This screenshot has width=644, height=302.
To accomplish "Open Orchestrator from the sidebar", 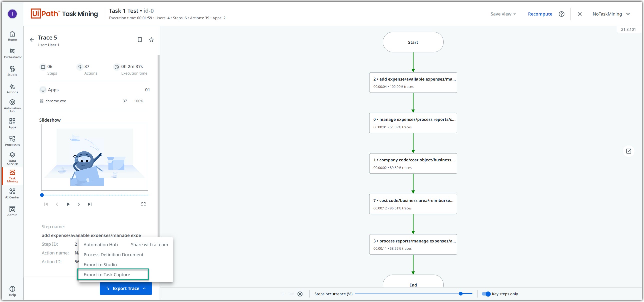I will point(12,53).
